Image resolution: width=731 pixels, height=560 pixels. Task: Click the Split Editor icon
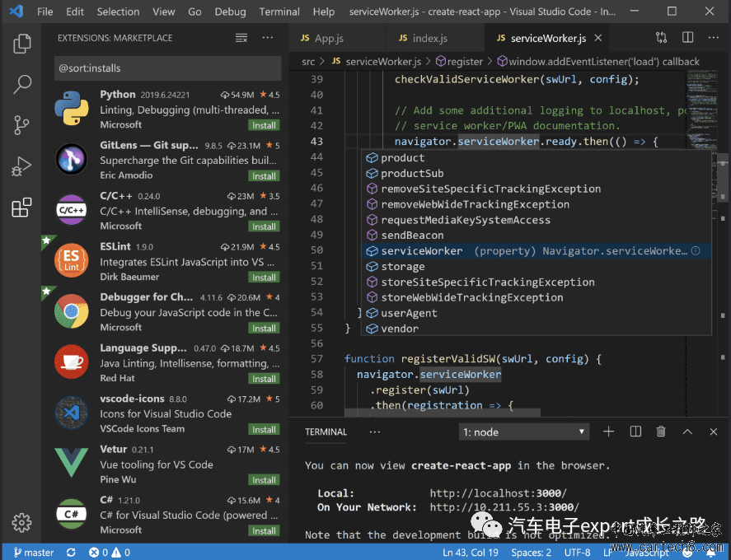pos(687,38)
